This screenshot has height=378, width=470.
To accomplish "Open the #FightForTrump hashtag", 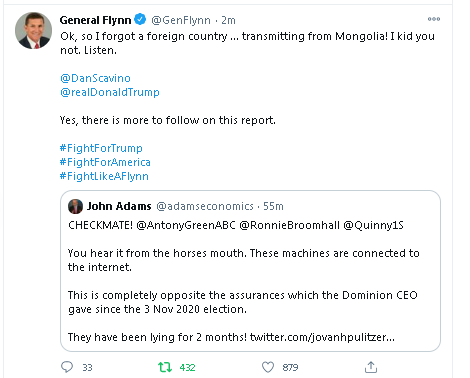I will (x=101, y=148).
